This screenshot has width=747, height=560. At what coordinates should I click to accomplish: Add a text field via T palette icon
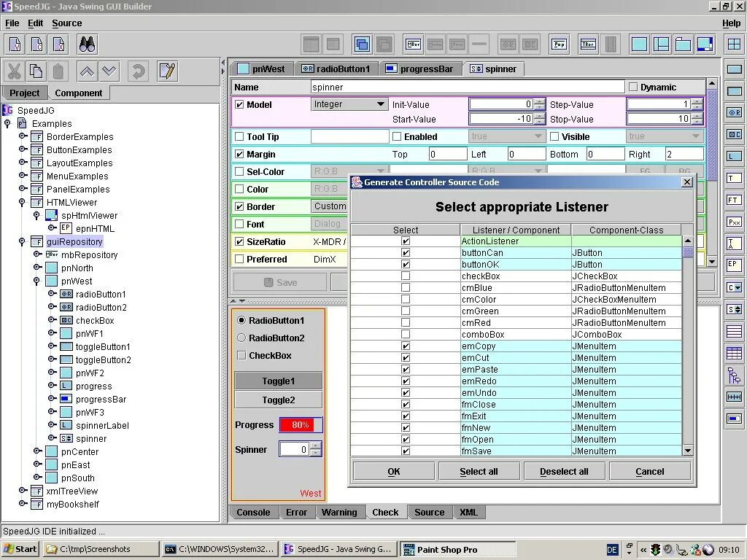pyautogui.click(x=734, y=179)
